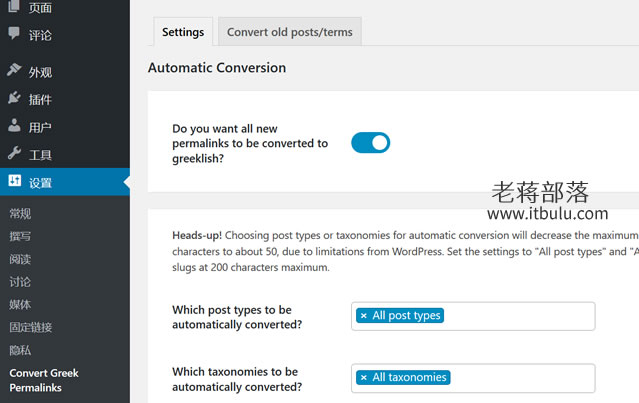
Task: Click the Users (用户) person icon
Action: click(14, 126)
